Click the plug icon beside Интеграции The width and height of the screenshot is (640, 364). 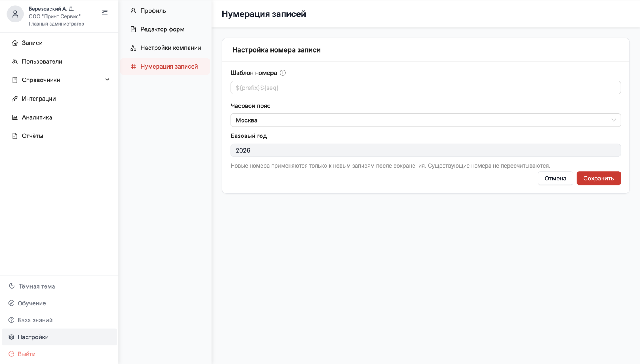[15, 99]
